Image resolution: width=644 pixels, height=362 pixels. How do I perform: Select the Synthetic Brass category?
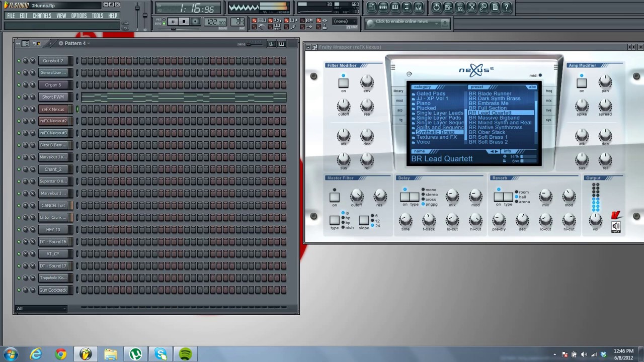(436, 132)
